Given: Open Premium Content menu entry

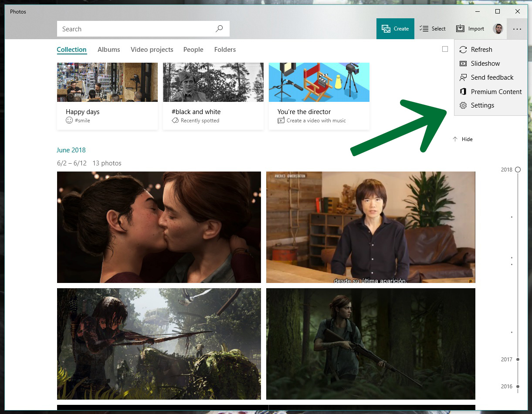Looking at the screenshot, I should tap(496, 92).
